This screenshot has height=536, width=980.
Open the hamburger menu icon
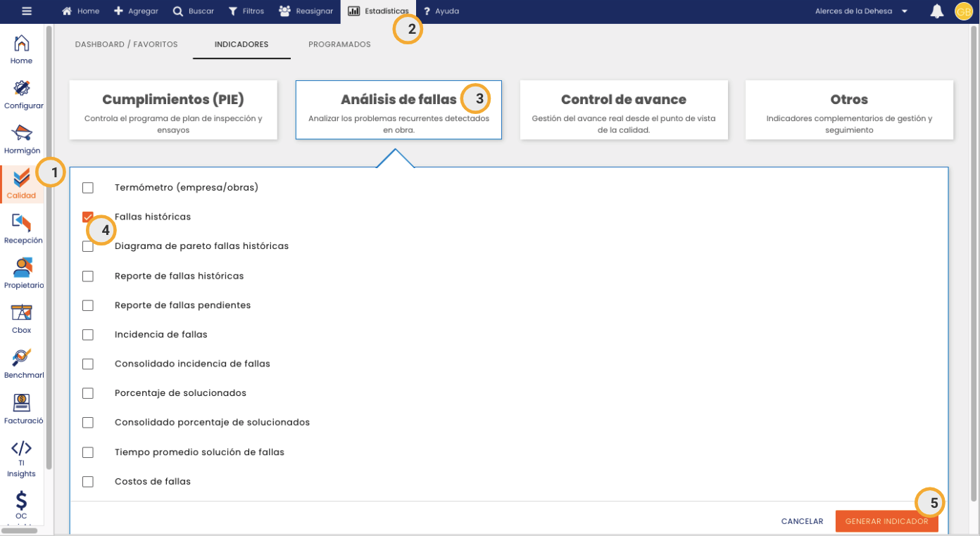[27, 11]
